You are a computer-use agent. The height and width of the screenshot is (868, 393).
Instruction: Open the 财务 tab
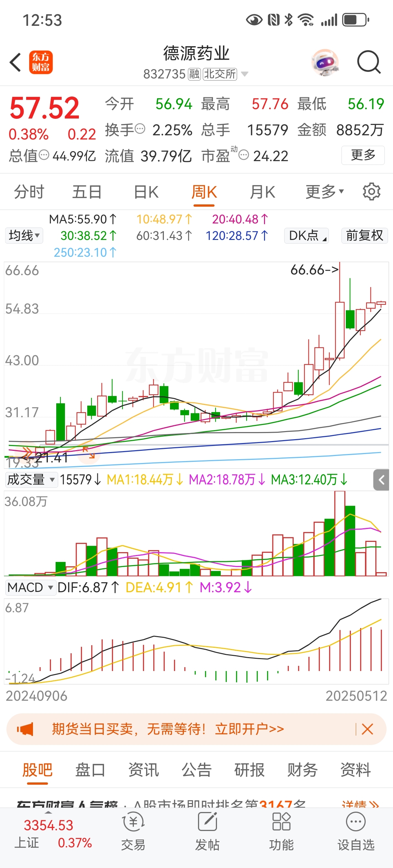pyautogui.click(x=302, y=770)
